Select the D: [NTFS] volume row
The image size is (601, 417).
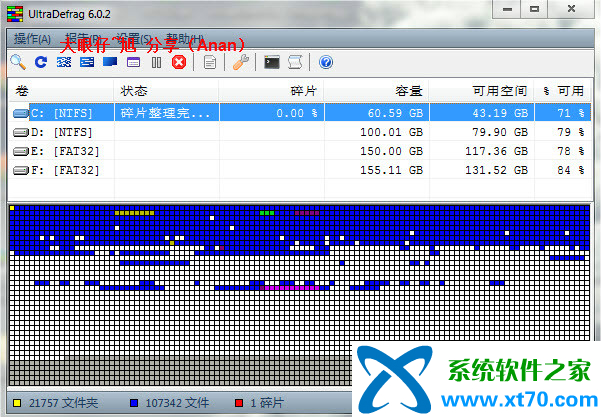[x=300, y=132]
